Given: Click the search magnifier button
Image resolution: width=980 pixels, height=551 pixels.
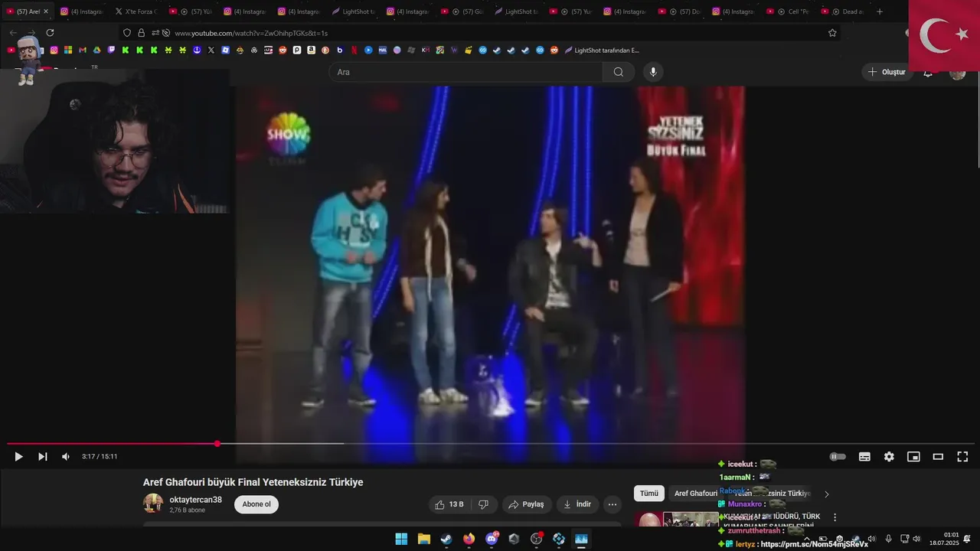Looking at the screenshot, I should coord(619,72).
